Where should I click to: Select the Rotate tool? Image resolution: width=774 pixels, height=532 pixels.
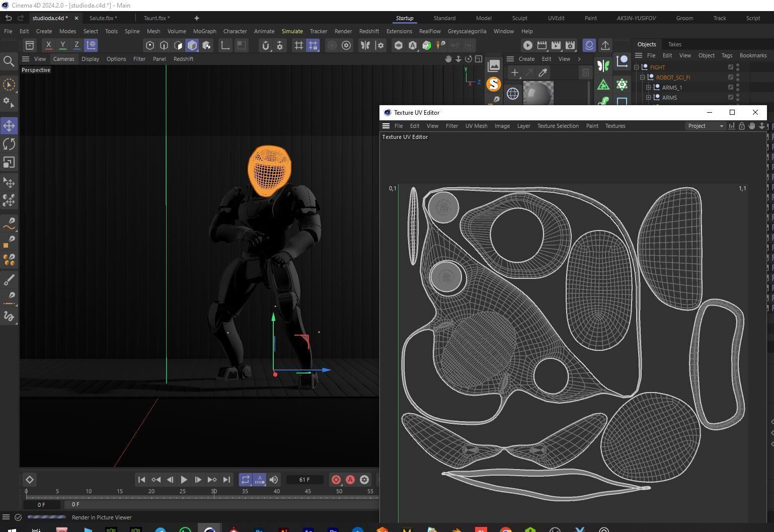[9, 144]
